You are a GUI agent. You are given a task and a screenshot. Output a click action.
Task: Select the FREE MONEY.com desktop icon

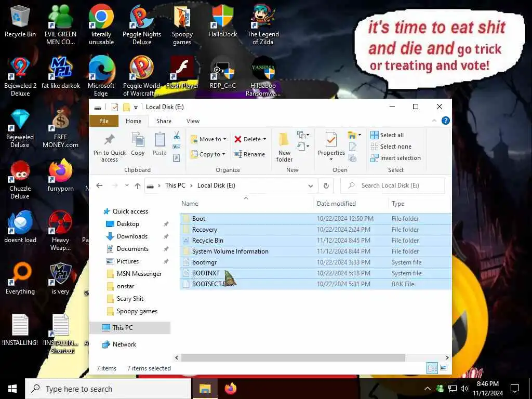[60, 129]
